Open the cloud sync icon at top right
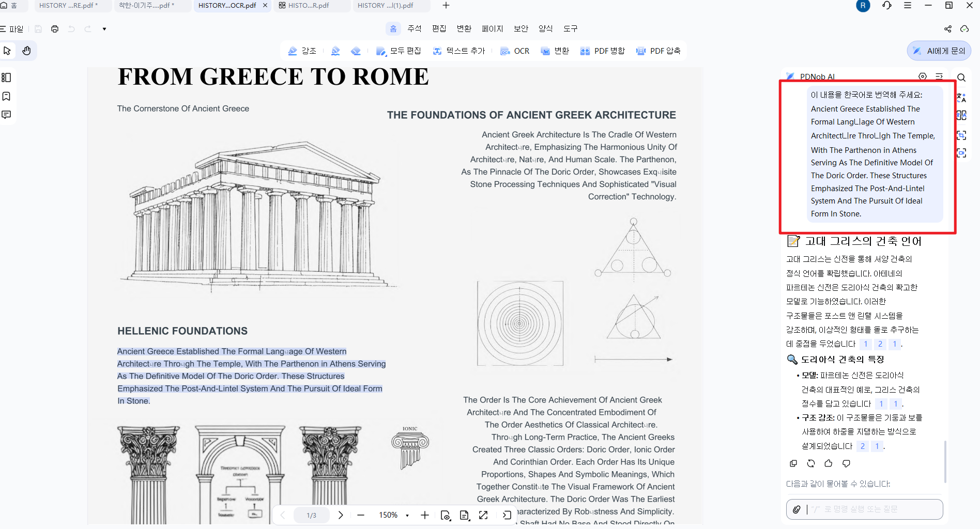This screenshot has width=980, height=529. (x=964, y=29)
